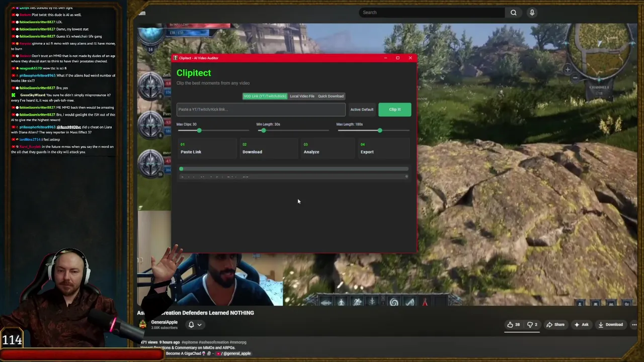Click the Paste a YT/Twitch/Kick link field
The width and height of the screenshot is (644, 362).
click(261, 110)
